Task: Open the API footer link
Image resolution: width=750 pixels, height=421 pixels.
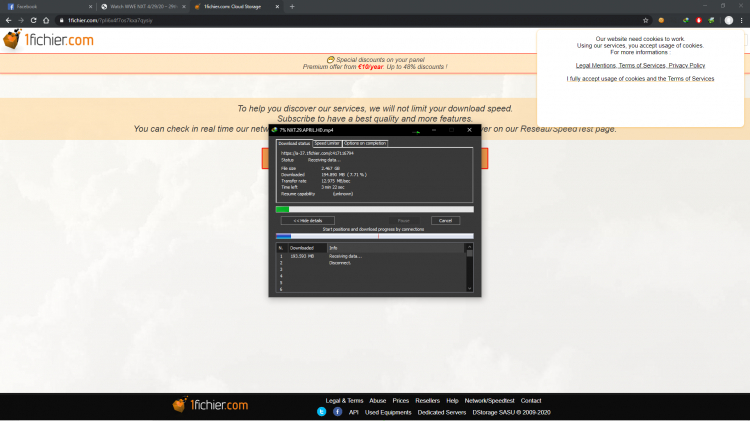Action: click(x=353, y=412)
